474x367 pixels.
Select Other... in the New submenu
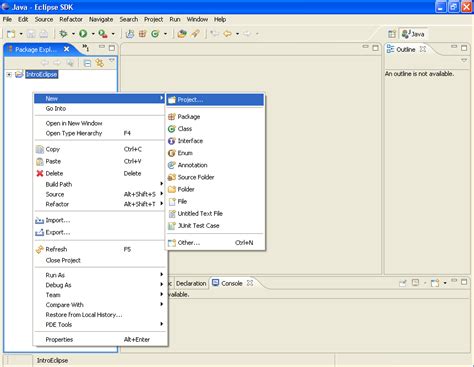click(x=215, y=243)
